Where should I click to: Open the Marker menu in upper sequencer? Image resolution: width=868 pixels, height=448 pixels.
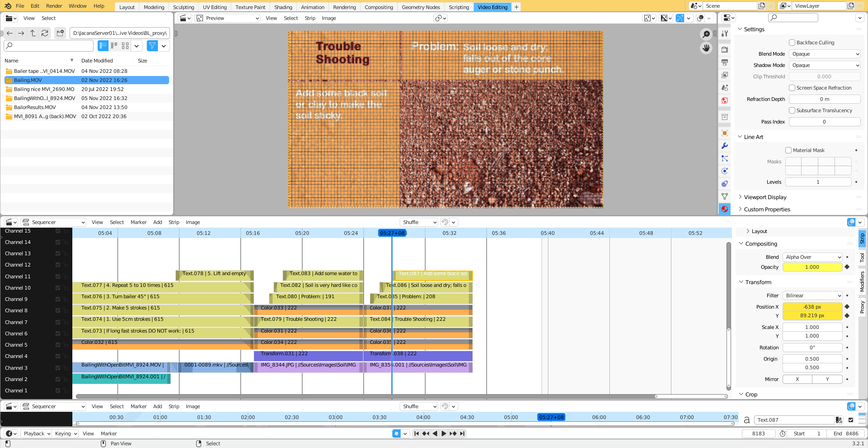[138, 222]
